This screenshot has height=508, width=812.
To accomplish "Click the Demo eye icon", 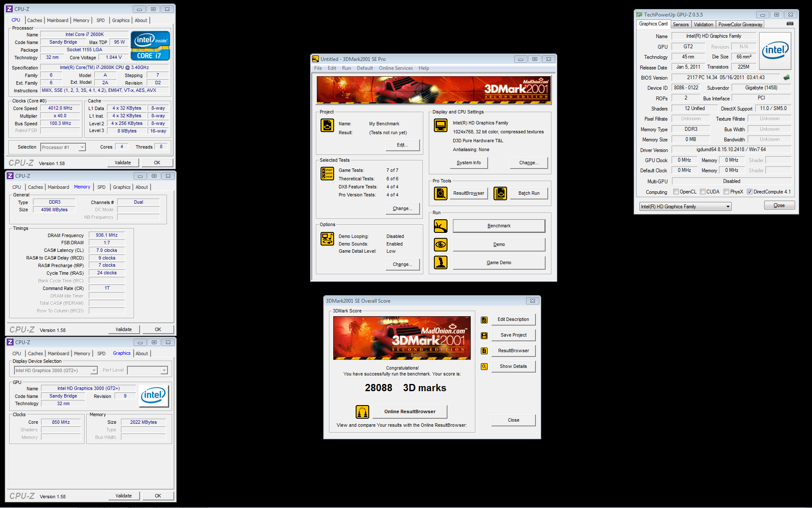I will pos(441,245).
